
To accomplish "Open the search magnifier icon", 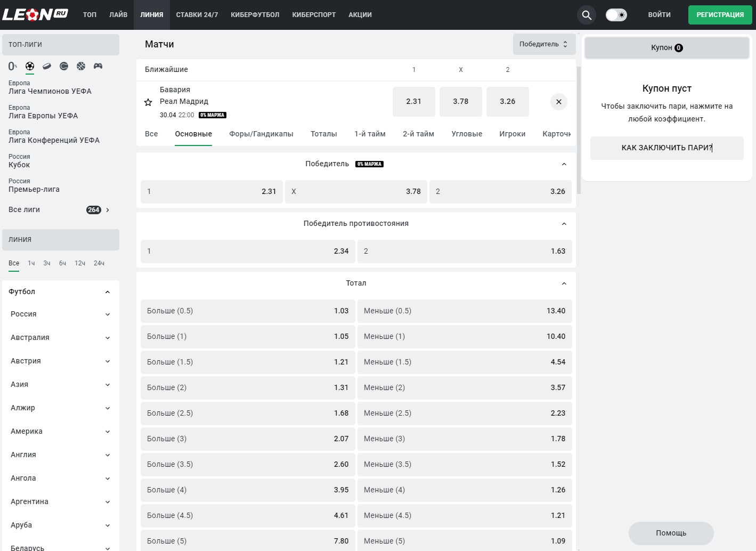I will pyautogui.click(x=587, y=15).
